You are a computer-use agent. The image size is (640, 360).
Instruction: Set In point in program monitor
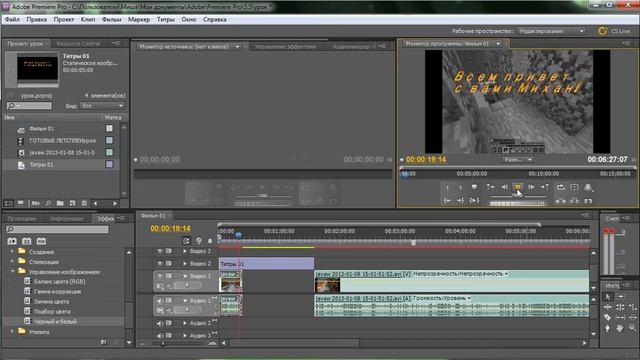(x=448, y=187)
